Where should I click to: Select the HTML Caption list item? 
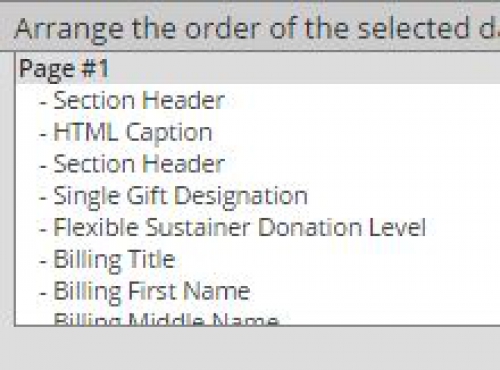click(x=258, y=132)
